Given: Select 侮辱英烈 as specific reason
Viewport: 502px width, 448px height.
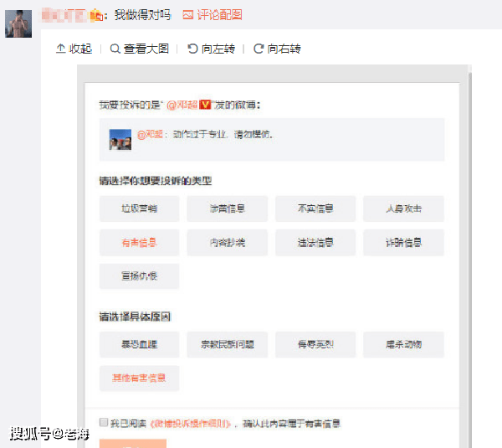Looking at the screenshot, I should pyautogui.click(x=315, y=344).
